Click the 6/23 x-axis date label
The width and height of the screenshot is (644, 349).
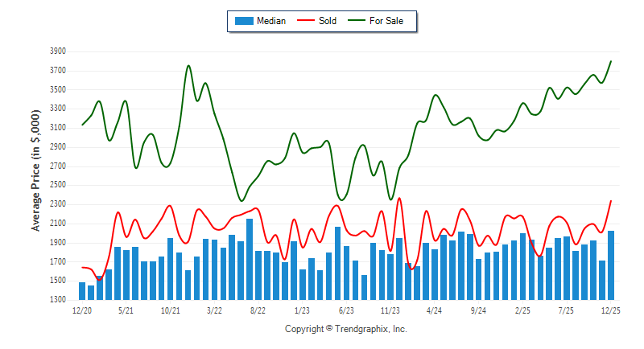(x=346, y=310)
